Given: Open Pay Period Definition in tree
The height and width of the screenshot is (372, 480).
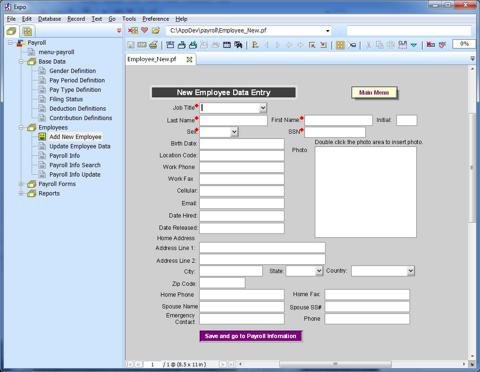Looking at the screenshot, I should [x=77, y=80].
